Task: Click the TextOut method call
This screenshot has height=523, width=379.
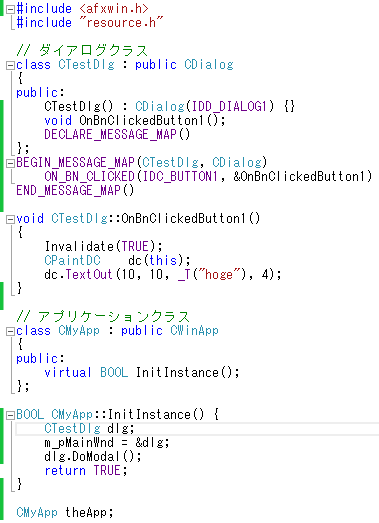Action: coord(89,275)
